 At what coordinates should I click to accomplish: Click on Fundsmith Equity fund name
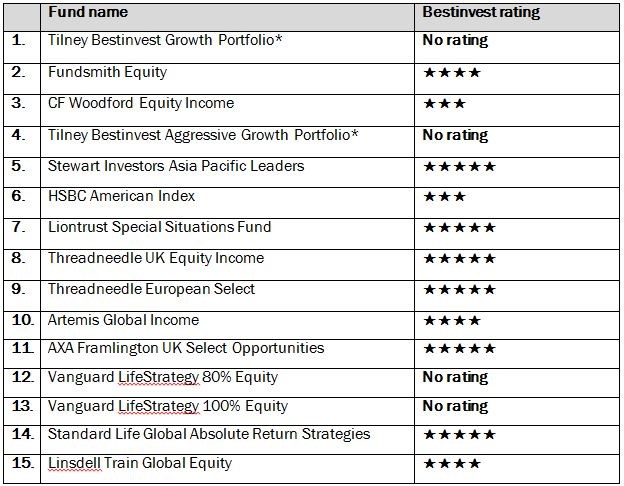107,72
